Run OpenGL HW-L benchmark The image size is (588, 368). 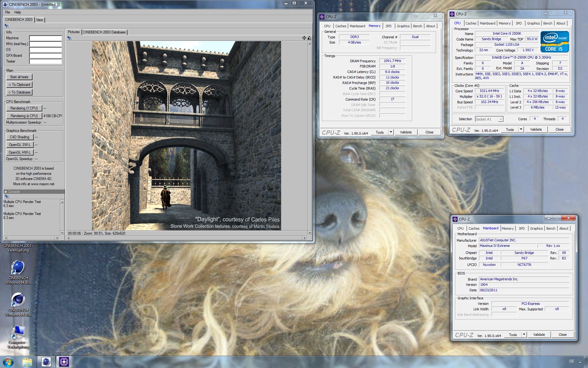20,152
